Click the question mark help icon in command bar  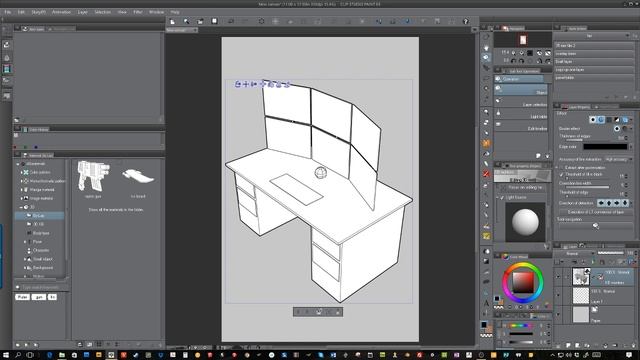(466, 21)
